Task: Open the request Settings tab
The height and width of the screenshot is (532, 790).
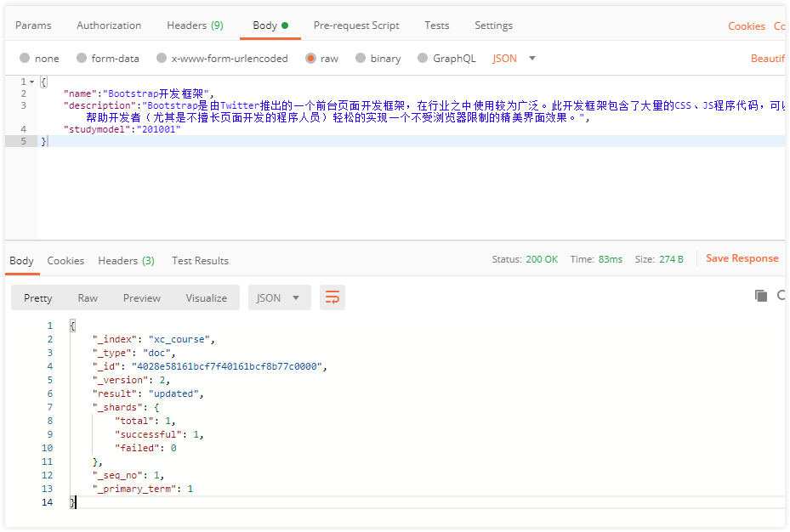Action: point(493,25)
